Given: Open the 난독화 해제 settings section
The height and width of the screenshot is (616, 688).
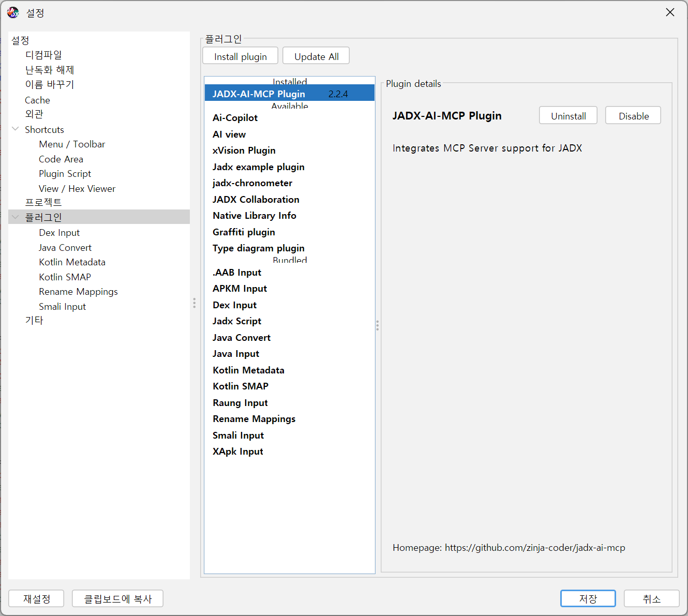Looking at the screenshot, I should (x=50, y=70).
